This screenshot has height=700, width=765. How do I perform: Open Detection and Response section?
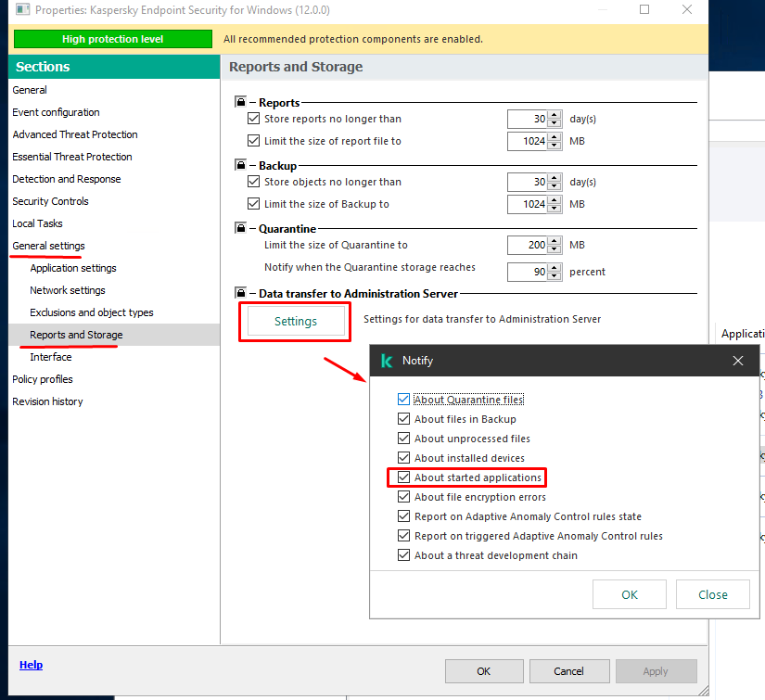pyautogui.click(x=67, y=179)
